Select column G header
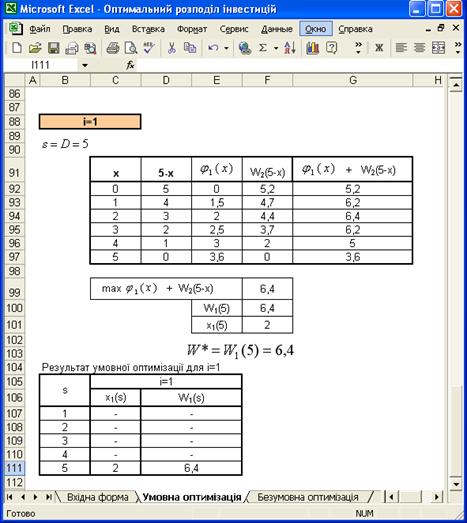 (x=353, y=80)
